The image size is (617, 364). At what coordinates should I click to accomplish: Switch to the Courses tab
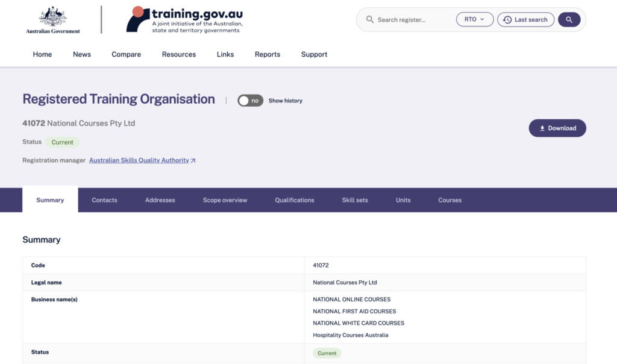[x=449, y=200]
